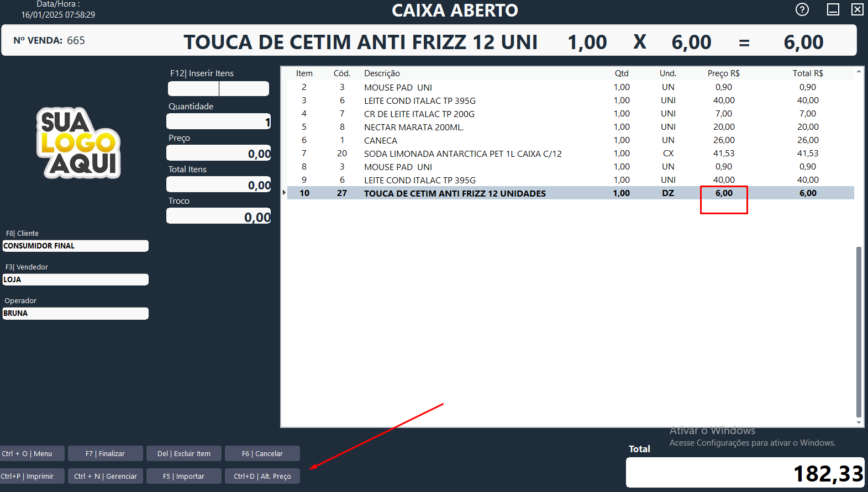This screenshot has height=492, width=868.
Task: Click the SUA LOGO AQUI logo image
Action: (x=78, y=143)
